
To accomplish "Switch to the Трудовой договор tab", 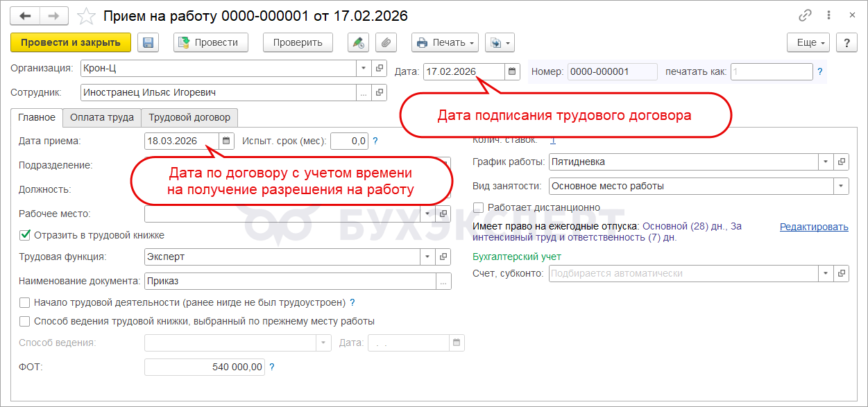I will point(189,117).
